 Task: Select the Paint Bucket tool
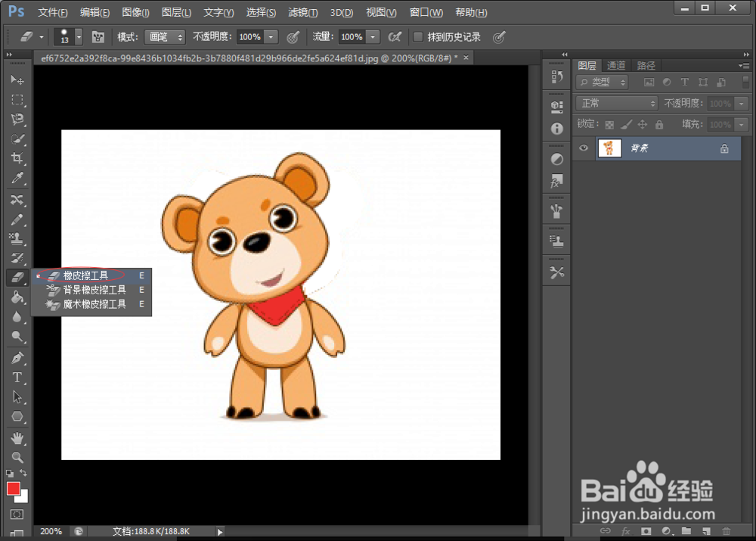(x=17, y=297)
